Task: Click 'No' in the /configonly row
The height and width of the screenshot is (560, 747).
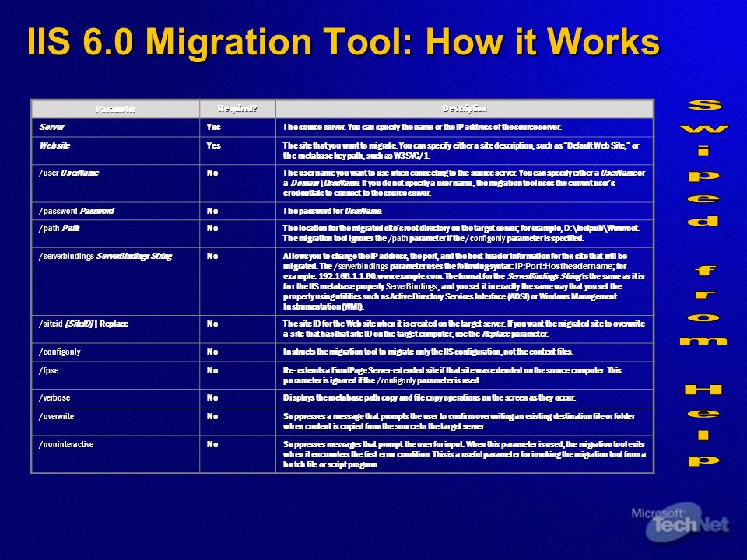Action: 212,352
